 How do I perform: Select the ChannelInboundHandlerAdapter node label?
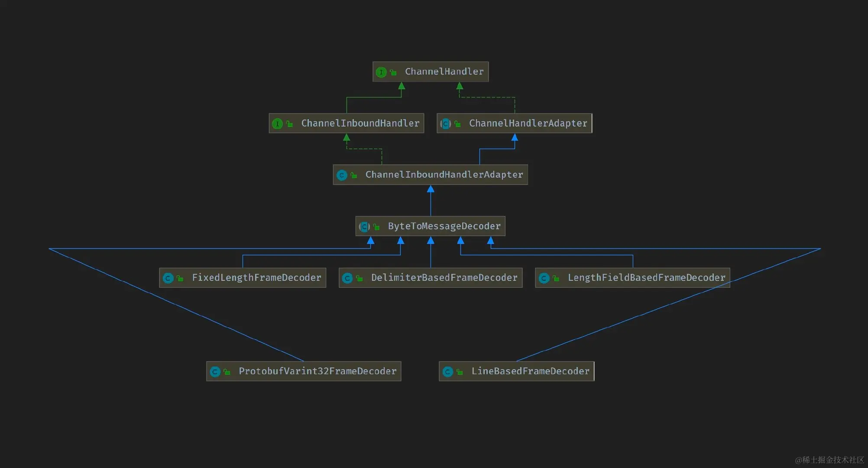point(444,175)
